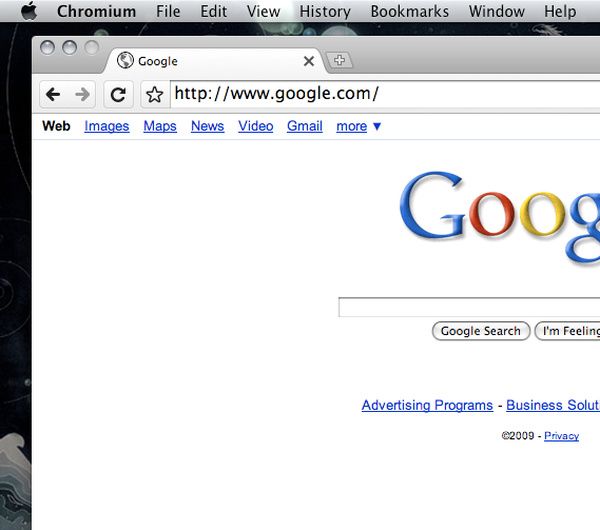
Task: Open the History menu
Action: pos(325,11)
